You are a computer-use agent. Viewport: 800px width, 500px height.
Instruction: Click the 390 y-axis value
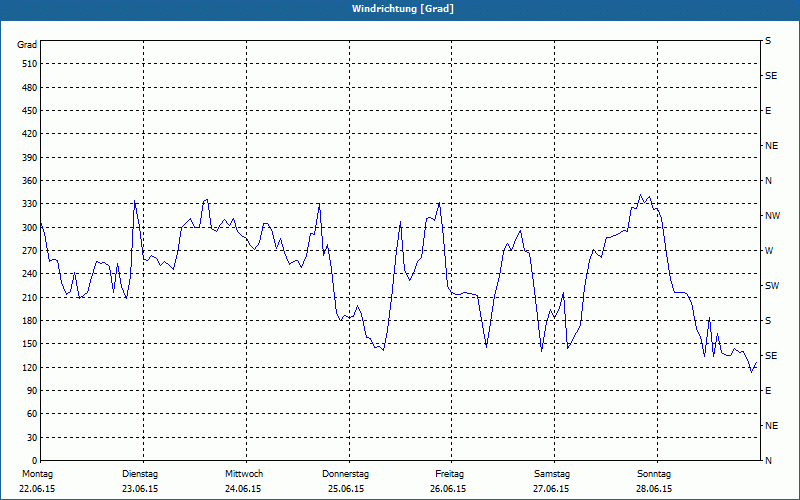[29, 158]
